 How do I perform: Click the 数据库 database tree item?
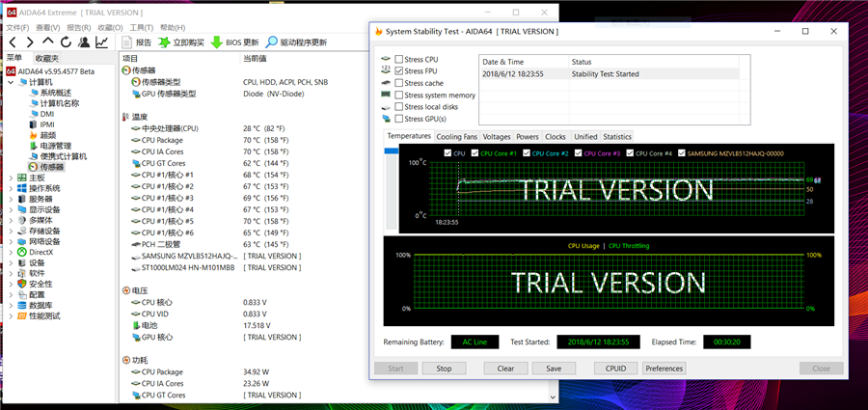[35, 305]
